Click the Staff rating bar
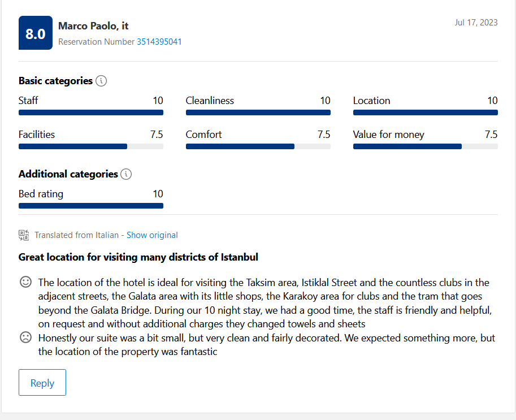This screenshot has height=420, width=516. [x=91, y=112]
